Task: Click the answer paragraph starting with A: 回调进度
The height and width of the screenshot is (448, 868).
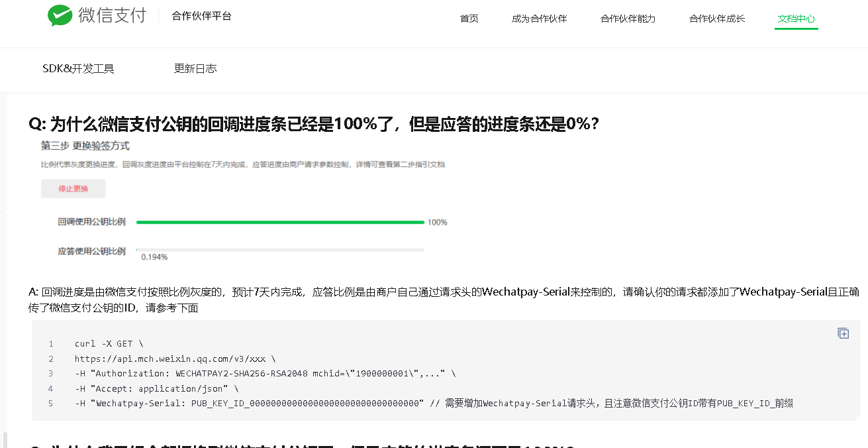Action: tap(444, 300)
